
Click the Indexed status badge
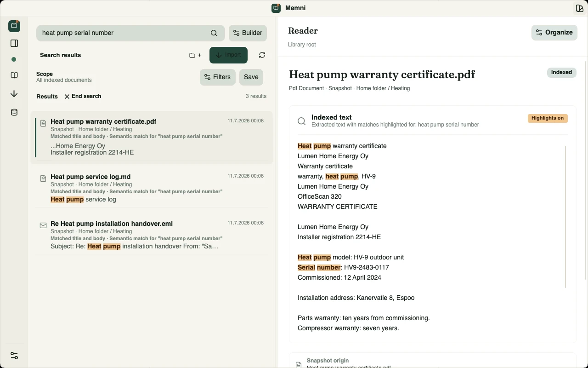click(561, 73)
